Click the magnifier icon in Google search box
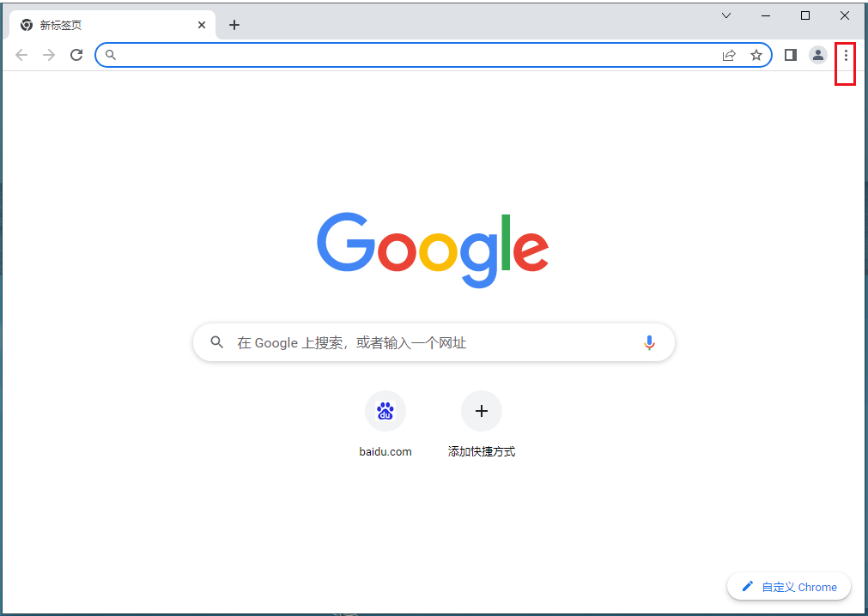The width and height of the screenshot is (868, 616). tap(217, 342)
